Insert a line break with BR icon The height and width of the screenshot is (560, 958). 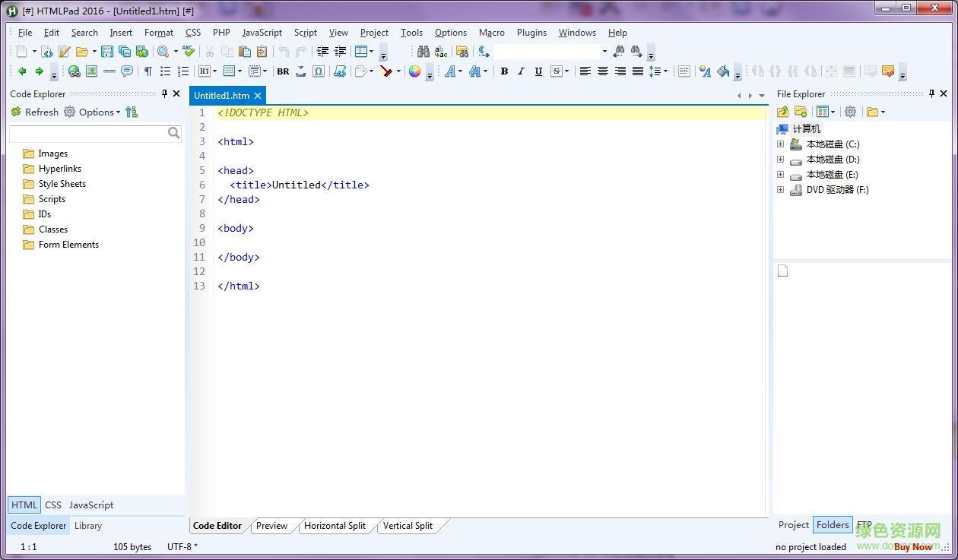pos(283,71)
